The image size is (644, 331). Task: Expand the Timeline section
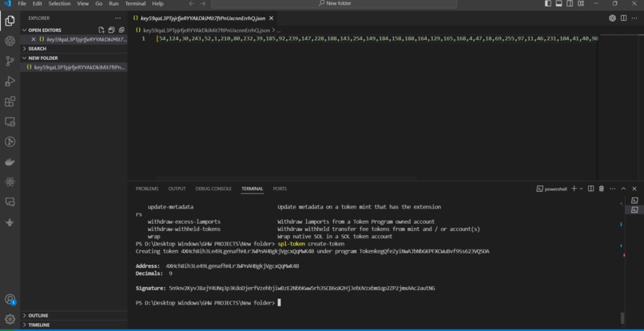click(x=38, y=325)
